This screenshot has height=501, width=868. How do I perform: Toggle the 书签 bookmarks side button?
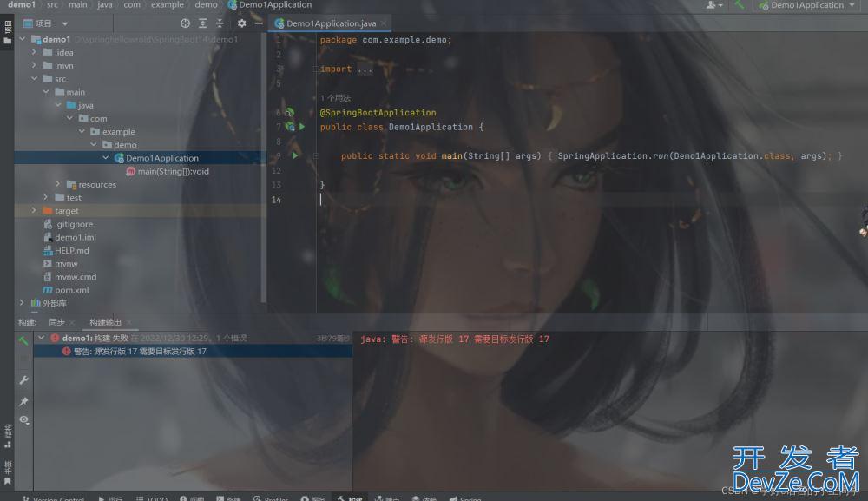pyautogui.click(x=7, y=472)
